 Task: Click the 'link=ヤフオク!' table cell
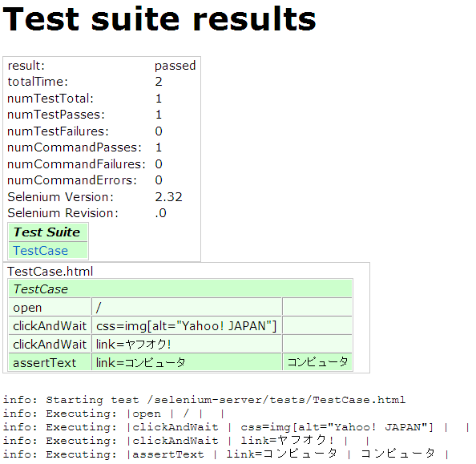point(187,344)
